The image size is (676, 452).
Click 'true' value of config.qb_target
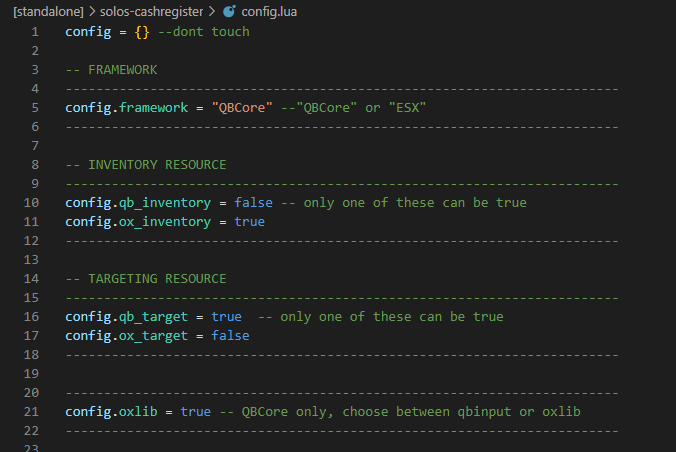(x=226, y=317)
